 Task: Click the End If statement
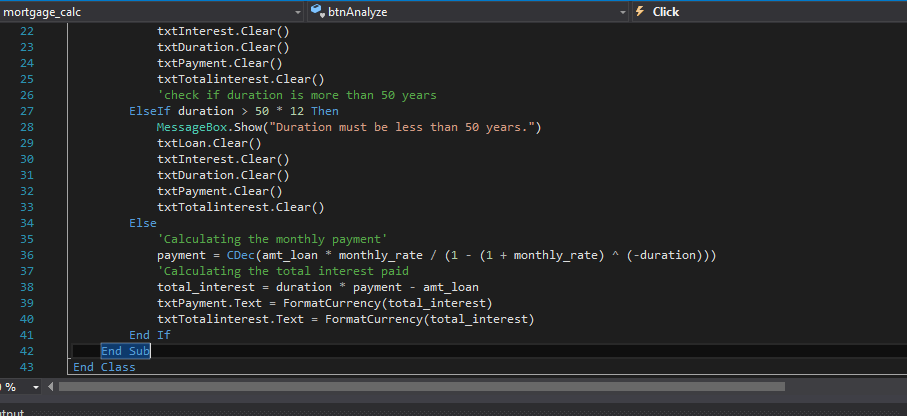point(150,335)
